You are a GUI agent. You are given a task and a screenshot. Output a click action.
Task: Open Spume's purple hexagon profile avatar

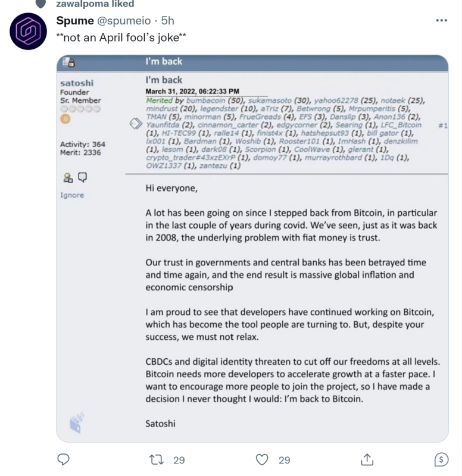click(28, 32)
